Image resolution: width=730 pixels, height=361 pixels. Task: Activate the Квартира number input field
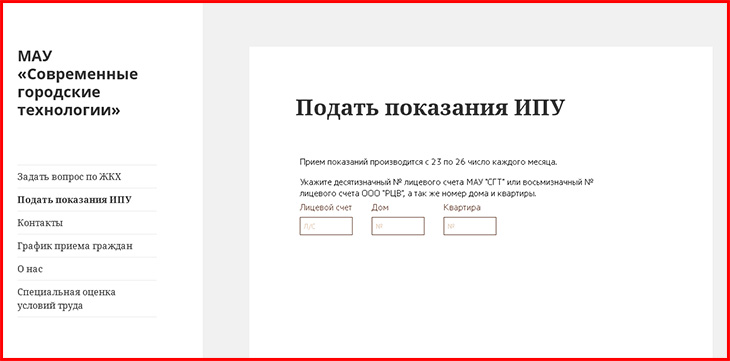pyautogui.click(x=470, y=226)
